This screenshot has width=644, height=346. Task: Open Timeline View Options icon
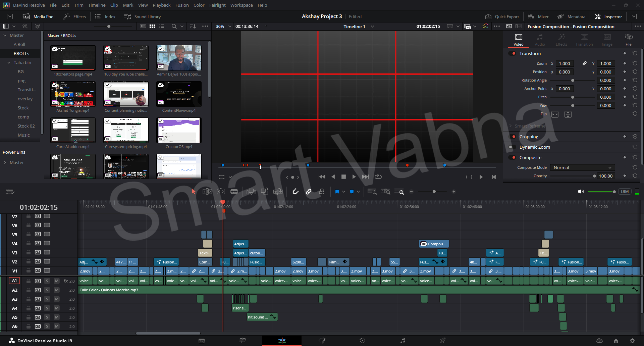[x=10, y=192]
